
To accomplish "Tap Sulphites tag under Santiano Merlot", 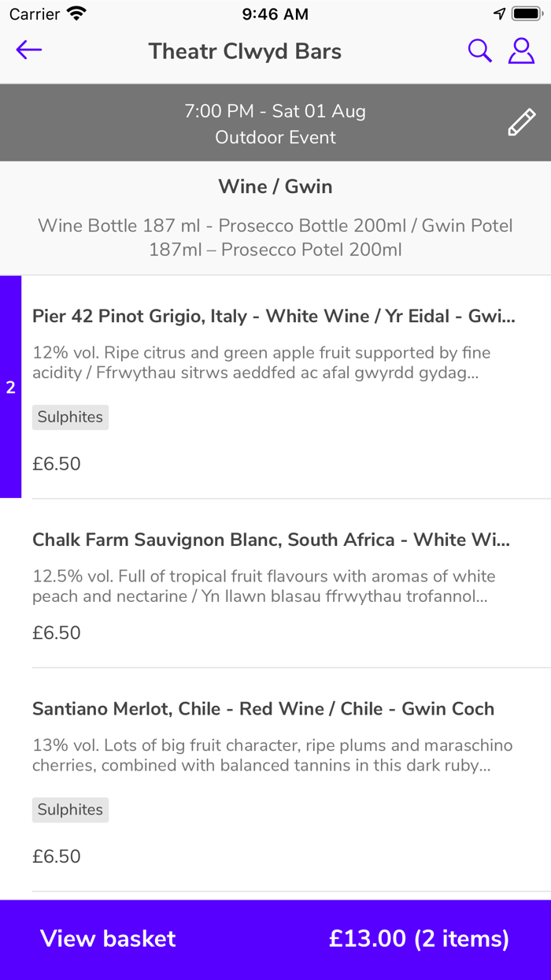I will (x=70, y=810).
